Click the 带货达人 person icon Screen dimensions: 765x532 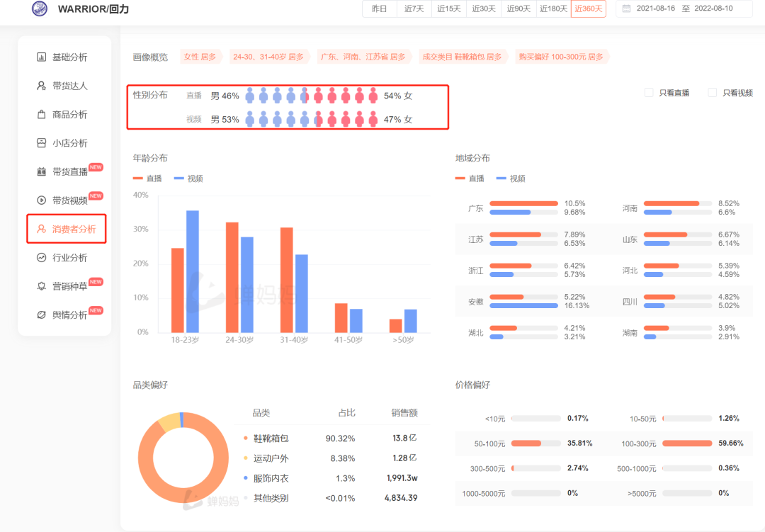(x=41, y=86)
